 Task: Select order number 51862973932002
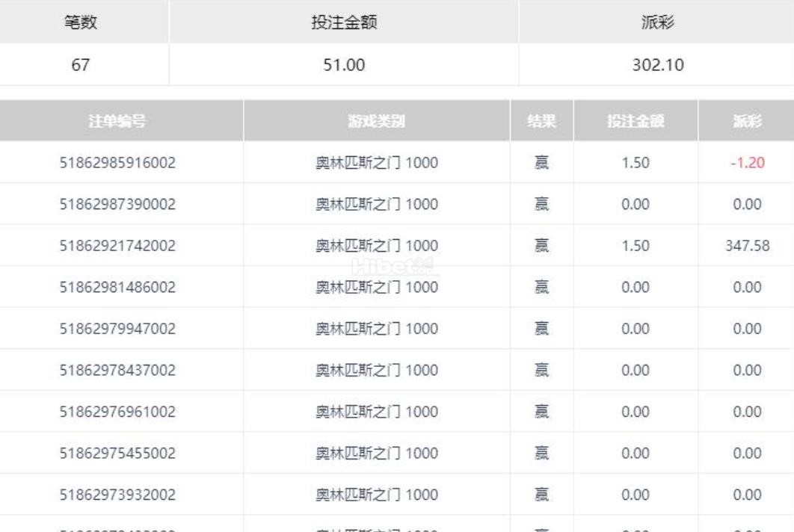[117, 495]
